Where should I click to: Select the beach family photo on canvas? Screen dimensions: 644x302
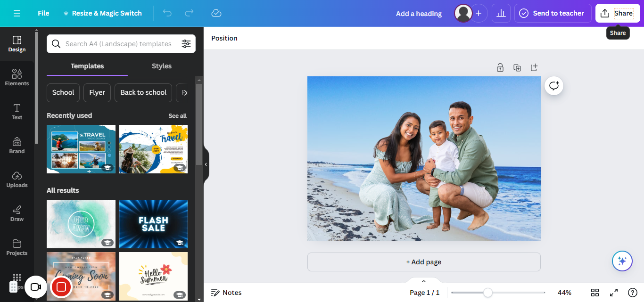pyautogui.click(x=424, y=159)
